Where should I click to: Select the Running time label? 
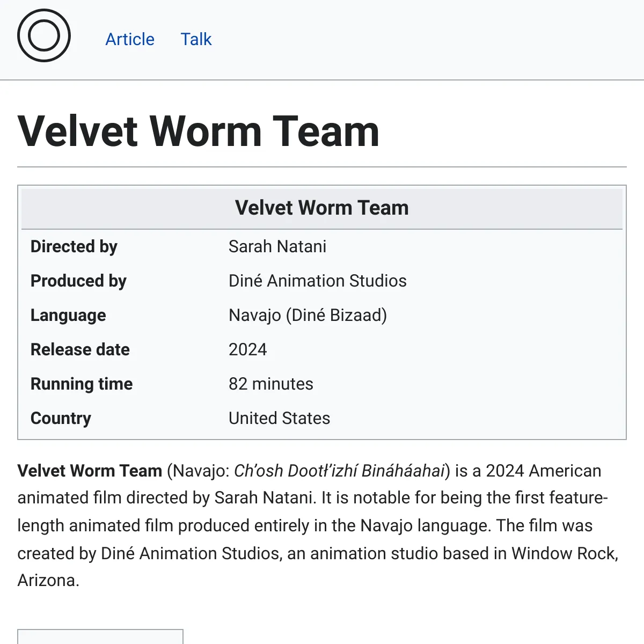point(82,384)
